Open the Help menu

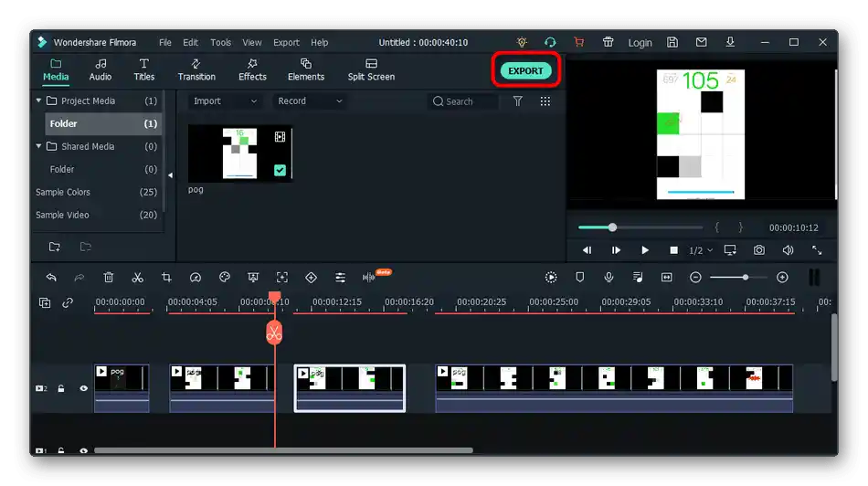pos(320,43)
